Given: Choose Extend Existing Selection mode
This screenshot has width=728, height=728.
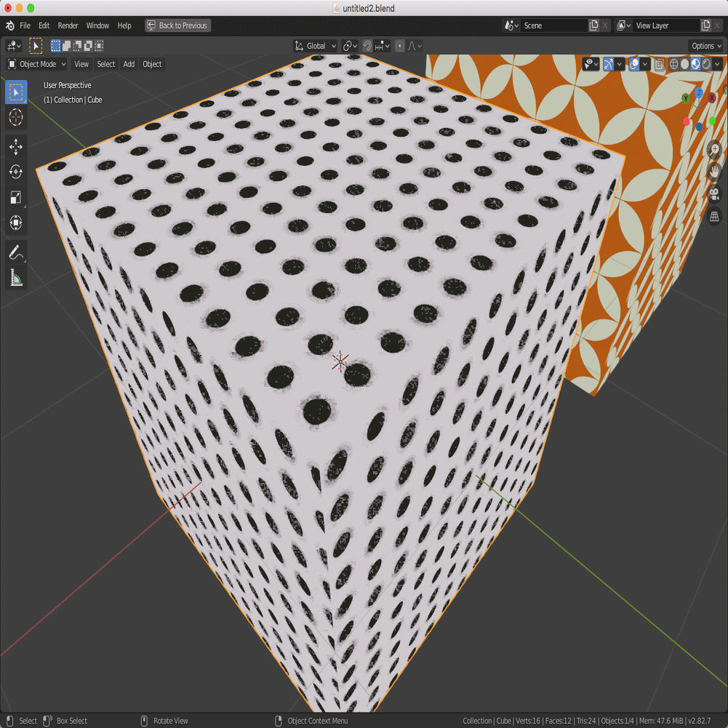Looking at the screenshot, I should point(66,46).
